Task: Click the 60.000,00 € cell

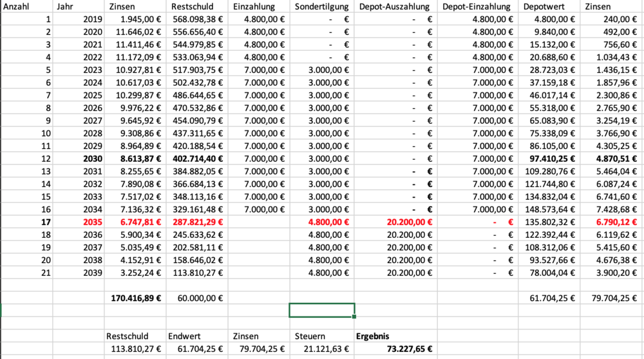Action: tap(197, 298)
